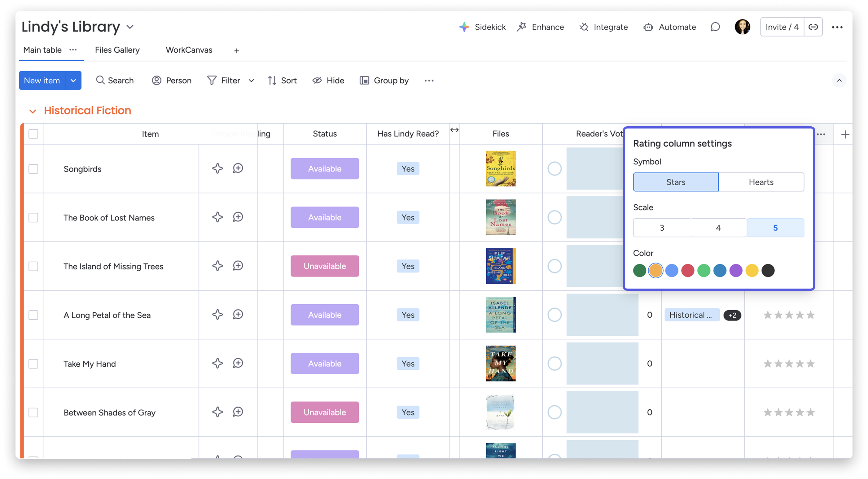Open The Island of Missing Trees cover thumbnail
The width and height of the screenshot is (868, 479).
point(500,266)
